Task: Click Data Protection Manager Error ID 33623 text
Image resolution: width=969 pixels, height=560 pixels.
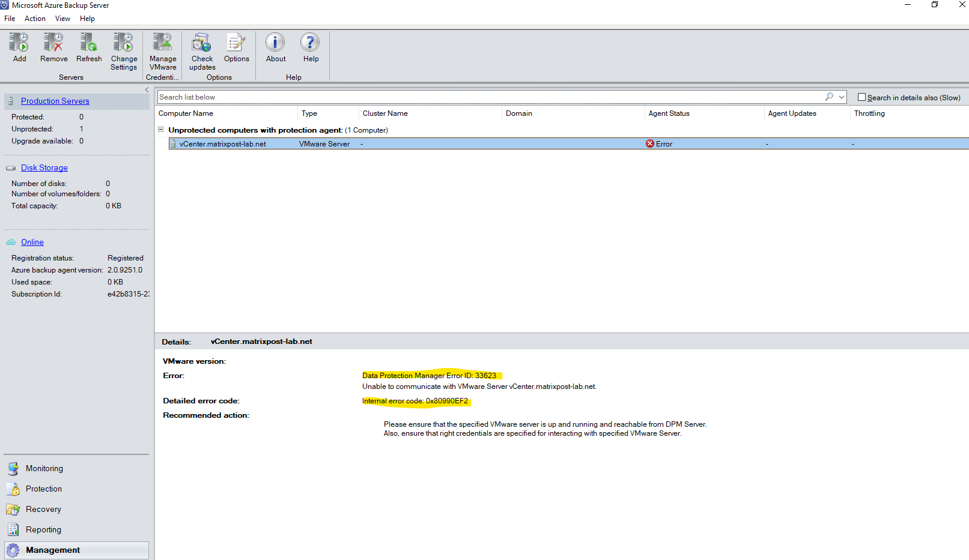Action: [x=429, y=376]
